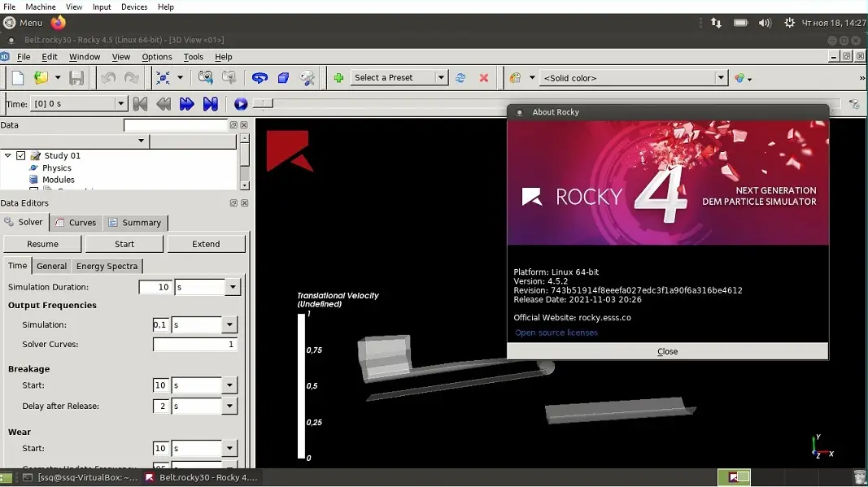Click the red X delete preset icon
This screenshot has height=487, width=868.
point(484,78)
